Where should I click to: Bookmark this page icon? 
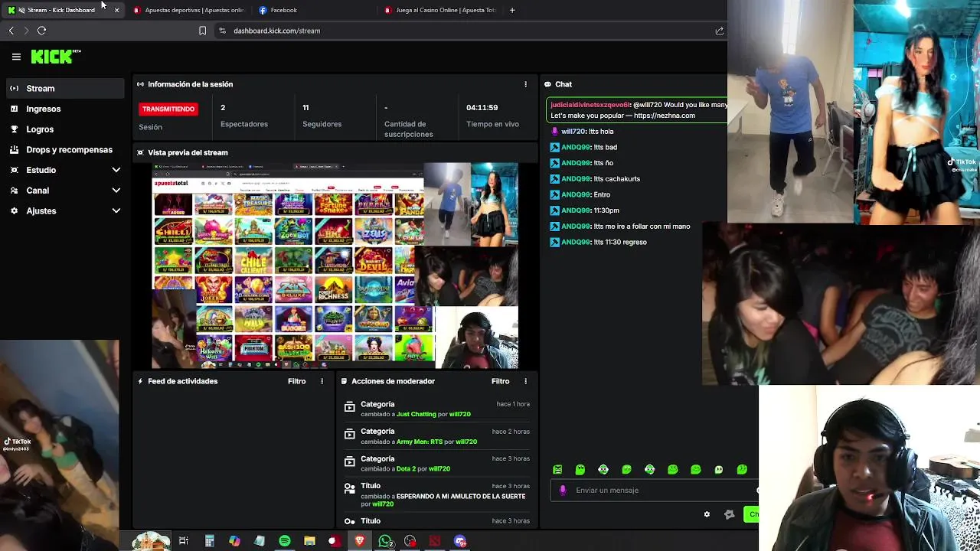(x=202, y=31)
